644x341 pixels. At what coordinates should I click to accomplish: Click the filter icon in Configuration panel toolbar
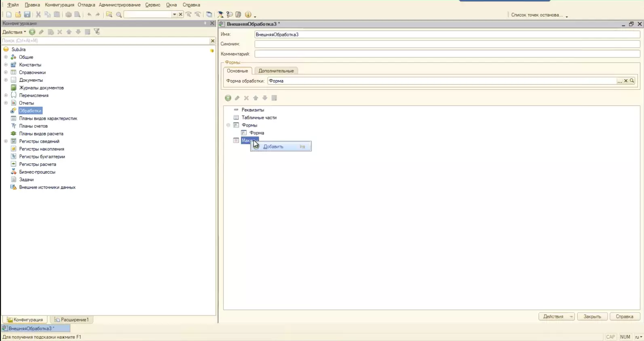pos(97,32)
